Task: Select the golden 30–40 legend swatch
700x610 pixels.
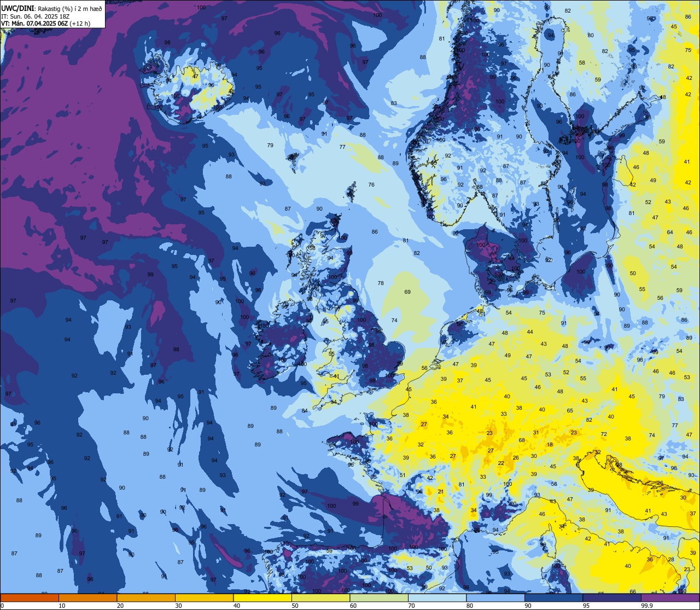Action: 204,597
